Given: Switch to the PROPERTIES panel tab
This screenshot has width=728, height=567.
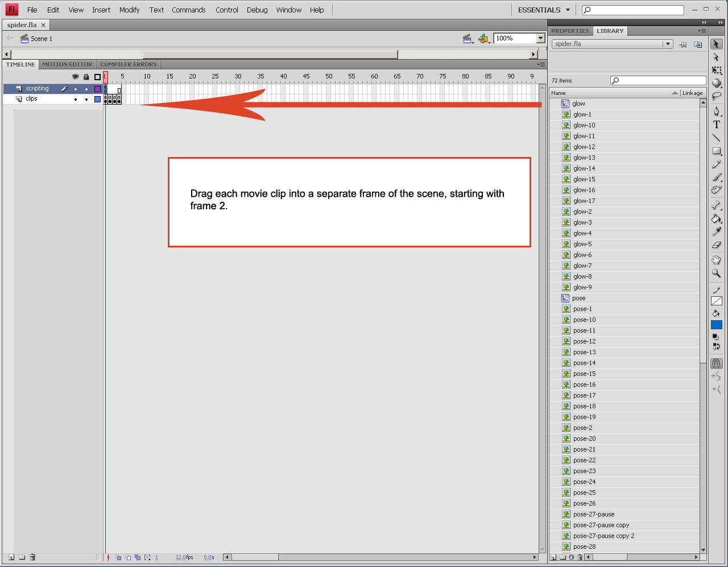Looking at the screenshot, I should click(570, 31).
